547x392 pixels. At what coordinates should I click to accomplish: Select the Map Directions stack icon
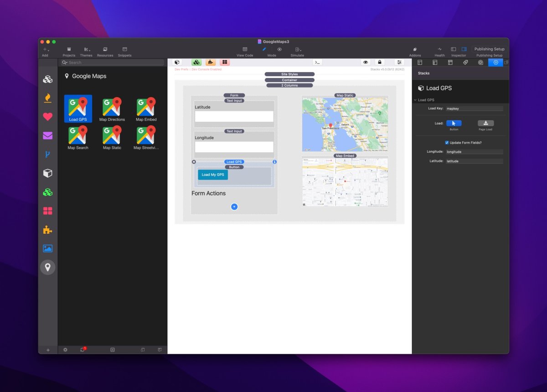tap(112, 108)
